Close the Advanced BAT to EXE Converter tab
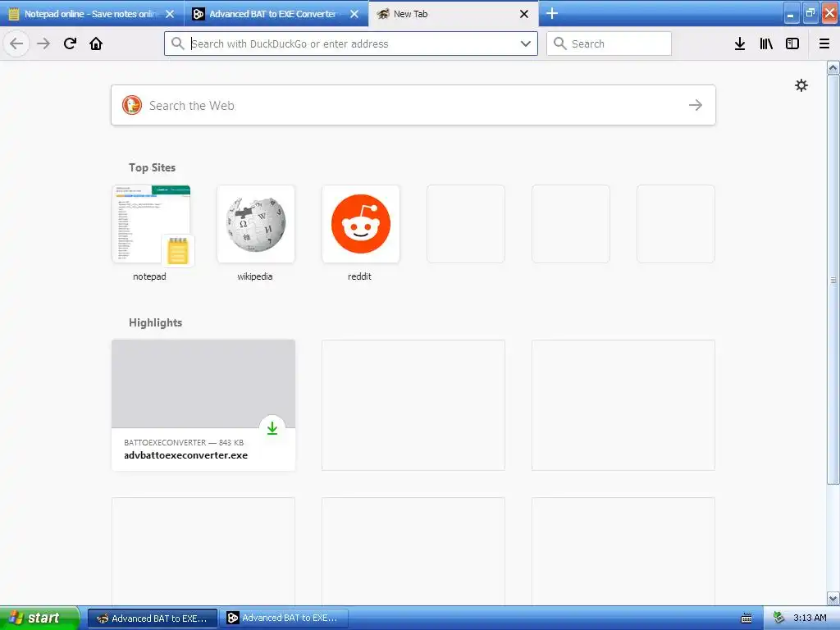Image resolution: width=840 pixels, height=630 pixels. pyautogui.click(x=354, y=14)
